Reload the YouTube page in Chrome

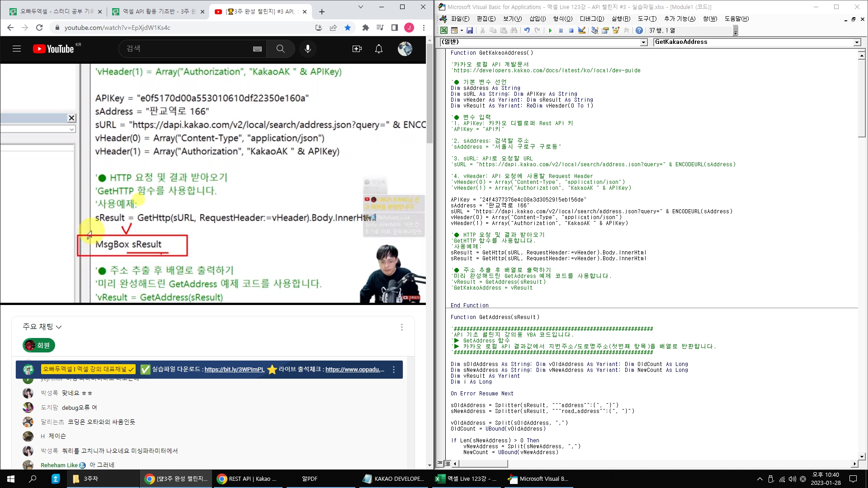[x=39, y=28]
